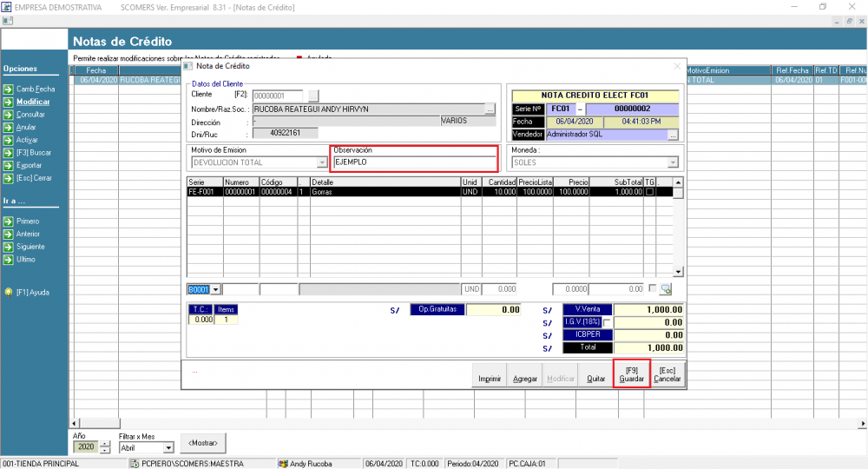Click the Nota de Crédito dialog title icon
868x469 pixels.
click(188, 66)
